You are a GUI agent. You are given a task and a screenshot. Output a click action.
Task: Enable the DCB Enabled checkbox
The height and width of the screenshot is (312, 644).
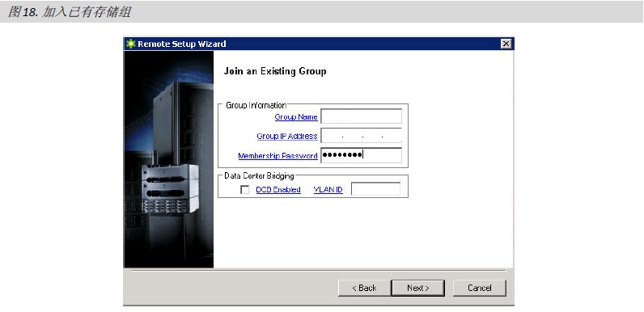click(x=245, y=190)
